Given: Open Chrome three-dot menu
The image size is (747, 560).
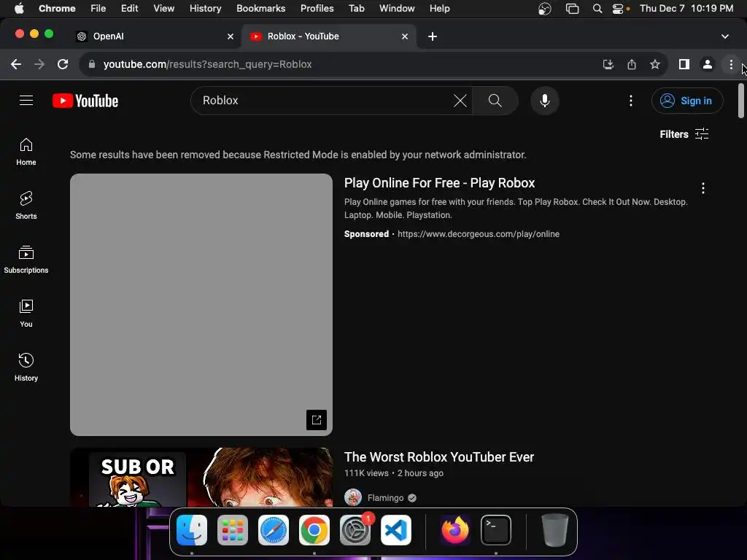Looking at the screenshot, I should coord(731,64).
